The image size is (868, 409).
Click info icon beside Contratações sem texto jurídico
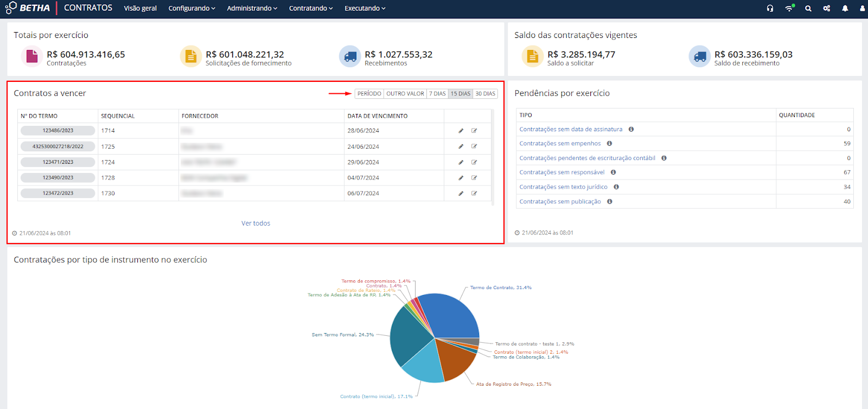616,187
